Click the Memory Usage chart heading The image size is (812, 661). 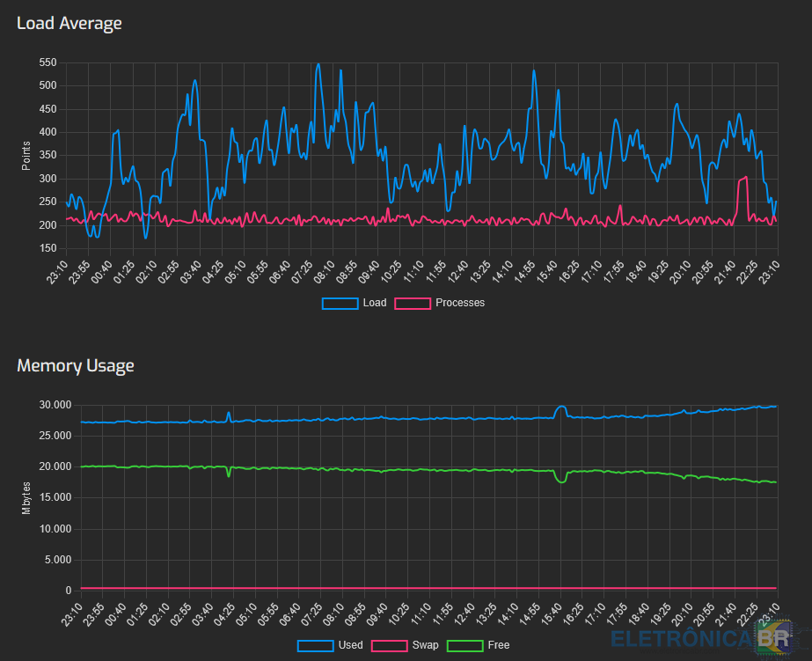click(76, 364)
